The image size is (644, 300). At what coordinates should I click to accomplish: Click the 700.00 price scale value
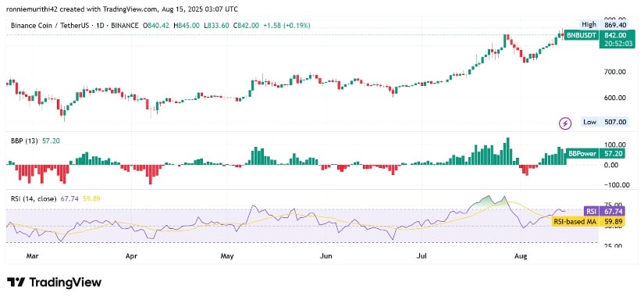click(x=615, y=72)
